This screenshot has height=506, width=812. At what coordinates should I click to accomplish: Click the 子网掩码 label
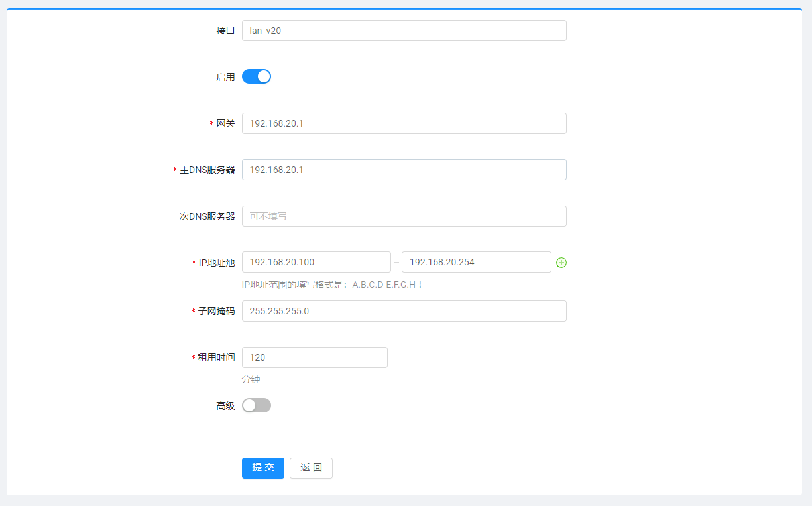coord(217,311)
